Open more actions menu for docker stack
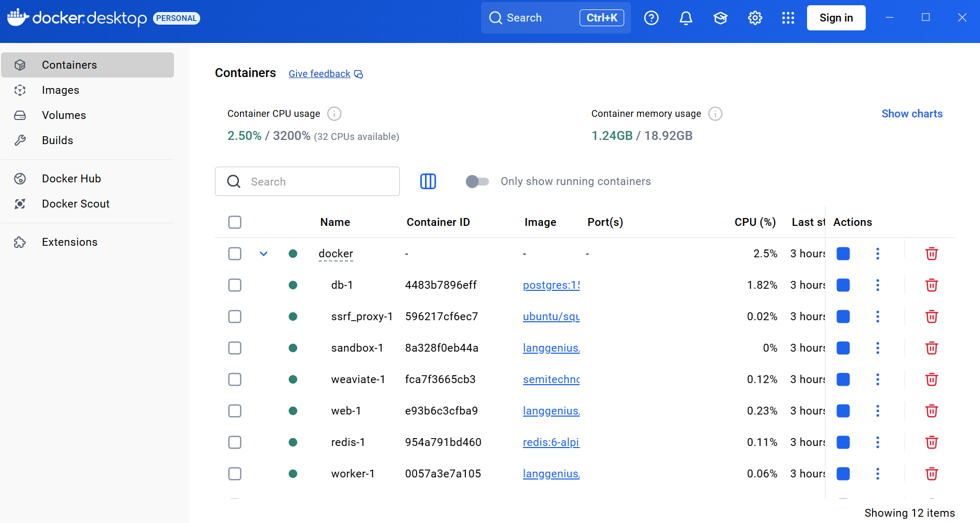Viewport: 980px width, 523px height. tap(878, 254)
